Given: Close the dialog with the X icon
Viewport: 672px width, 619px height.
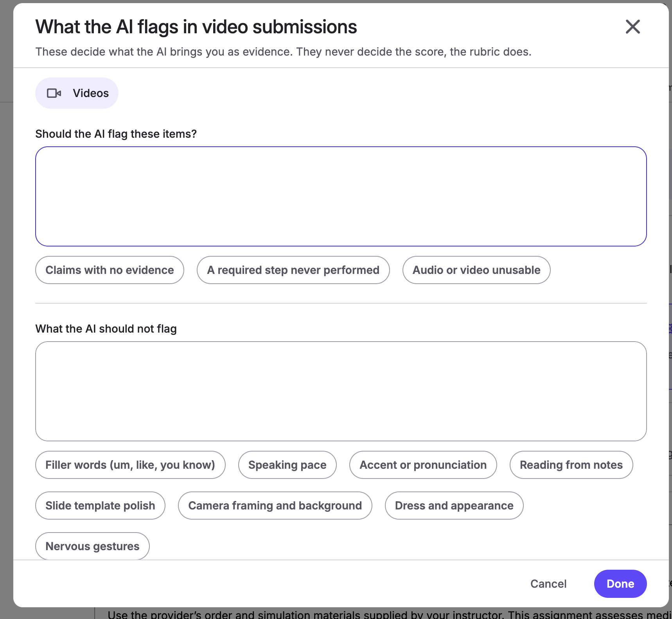Looking at the screenshot, I should click(632, 27).
